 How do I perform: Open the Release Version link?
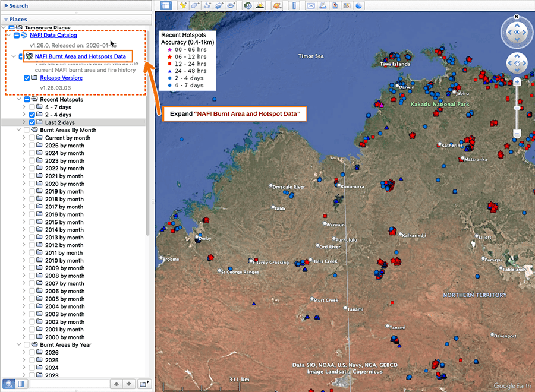pos(61,78)
